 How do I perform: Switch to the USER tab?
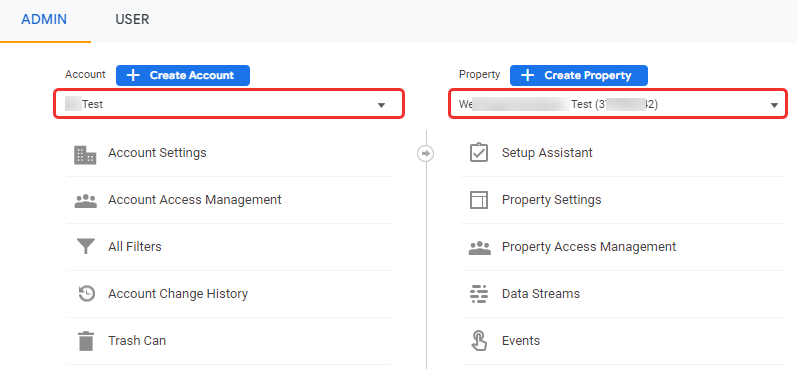(x=132, y=20)
